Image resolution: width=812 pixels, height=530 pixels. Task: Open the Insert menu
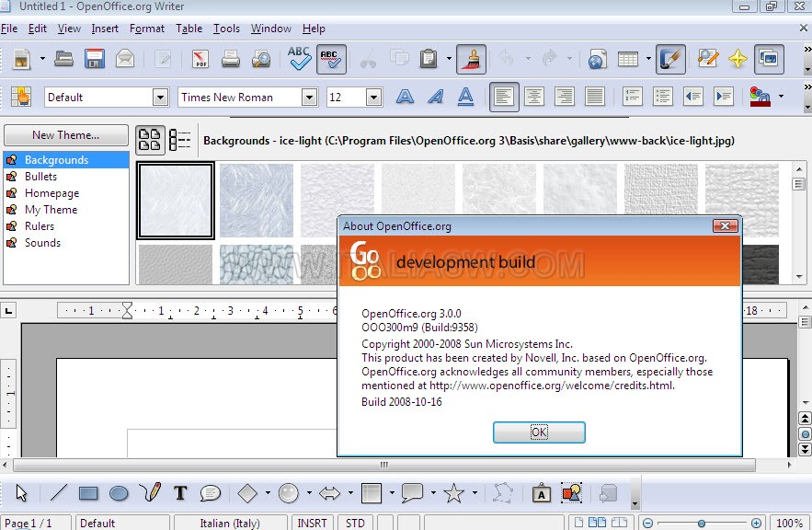click(x=105, y=29)
